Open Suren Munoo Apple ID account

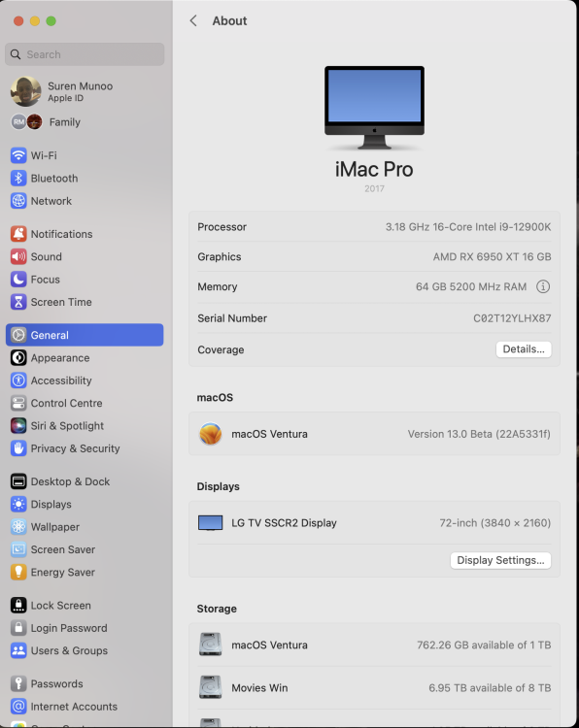(x=85, y=91)
